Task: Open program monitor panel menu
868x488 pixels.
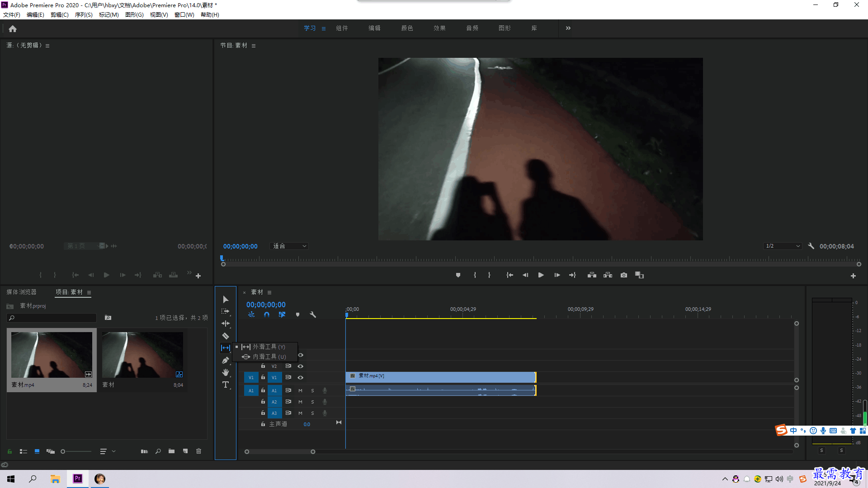Action: coord(254,46)
